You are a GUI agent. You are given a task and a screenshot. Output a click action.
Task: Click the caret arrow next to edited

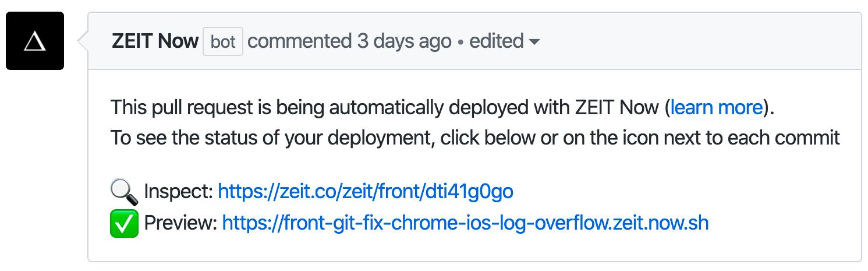click(533, 42)
